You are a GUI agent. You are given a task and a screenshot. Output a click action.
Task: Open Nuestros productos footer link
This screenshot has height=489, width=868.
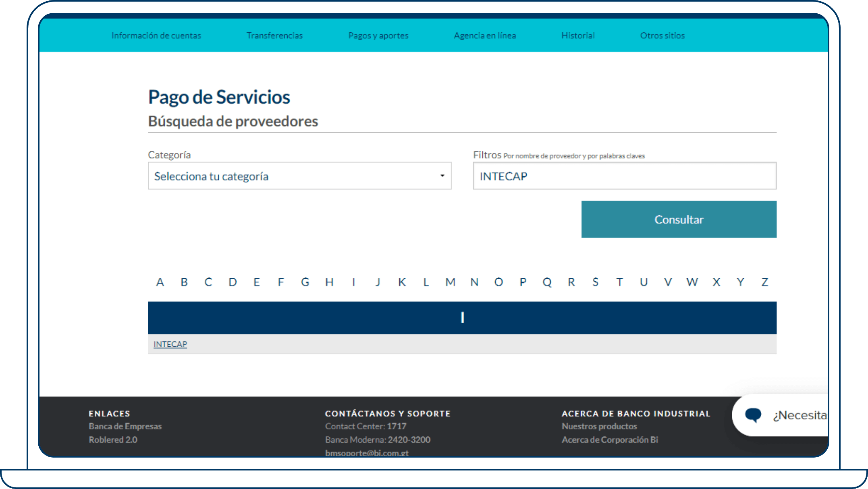coord(599,426)
